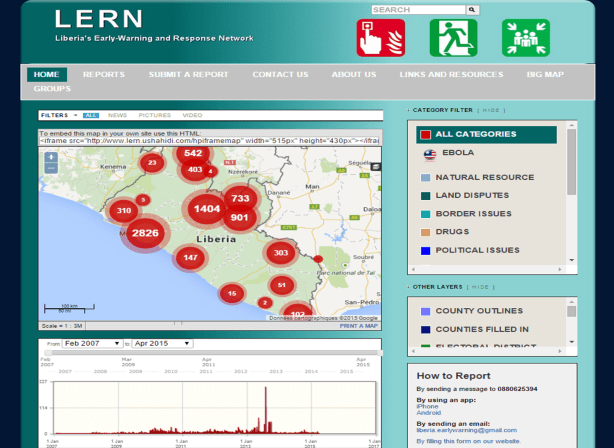Open the Feb 2007 start date dropdown
This screenshot has height=448, width=614.
(93, 343)
